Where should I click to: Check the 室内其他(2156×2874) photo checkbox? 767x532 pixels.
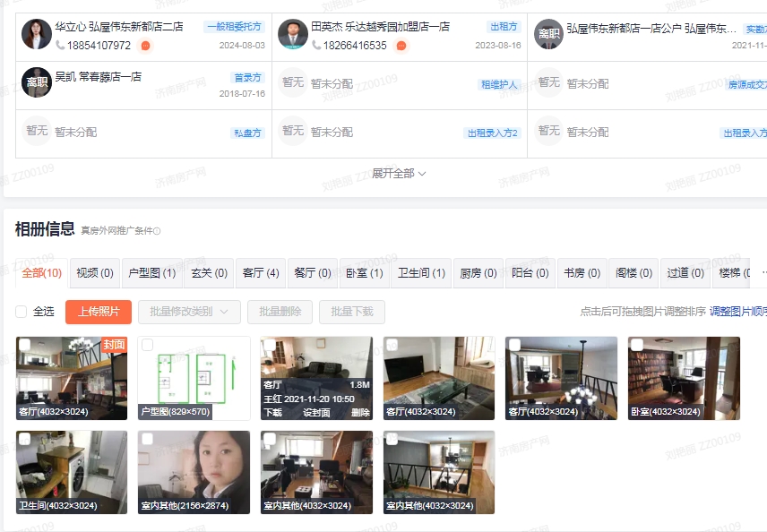[x=147, y=439]
